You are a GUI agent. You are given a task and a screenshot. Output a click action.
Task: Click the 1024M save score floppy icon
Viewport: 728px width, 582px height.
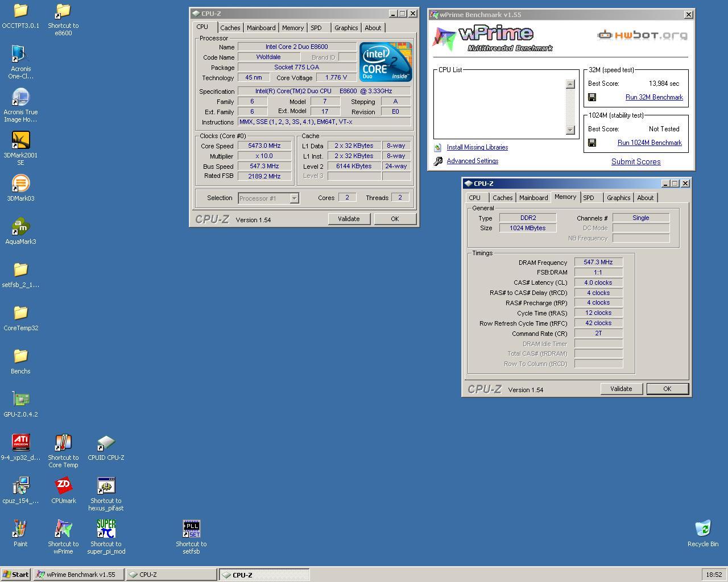(592, 143)
